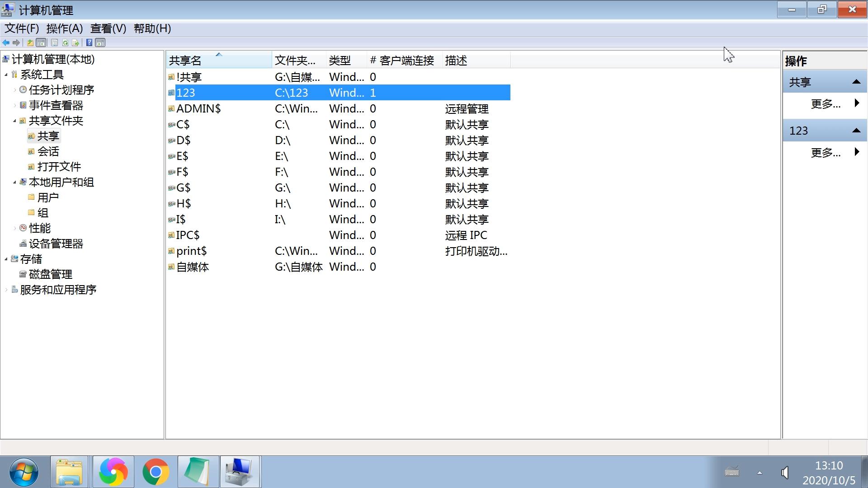
Task: Click the Refresh toolbar icon
Action: [x=65, y=42]
